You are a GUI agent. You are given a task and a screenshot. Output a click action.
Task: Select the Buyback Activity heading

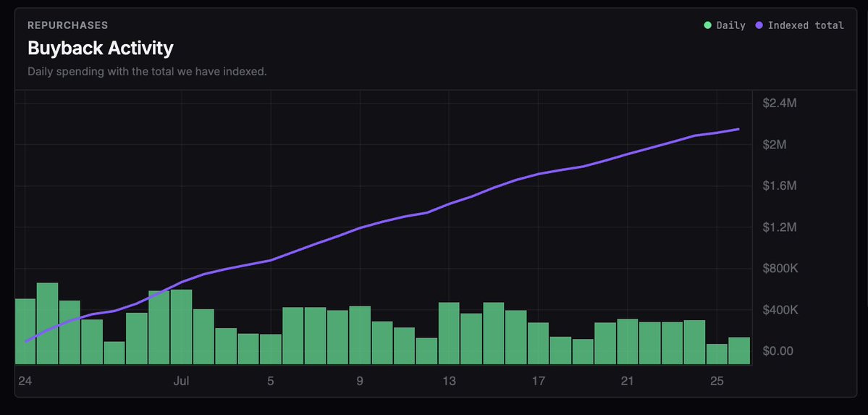click(x=100, y=49)
